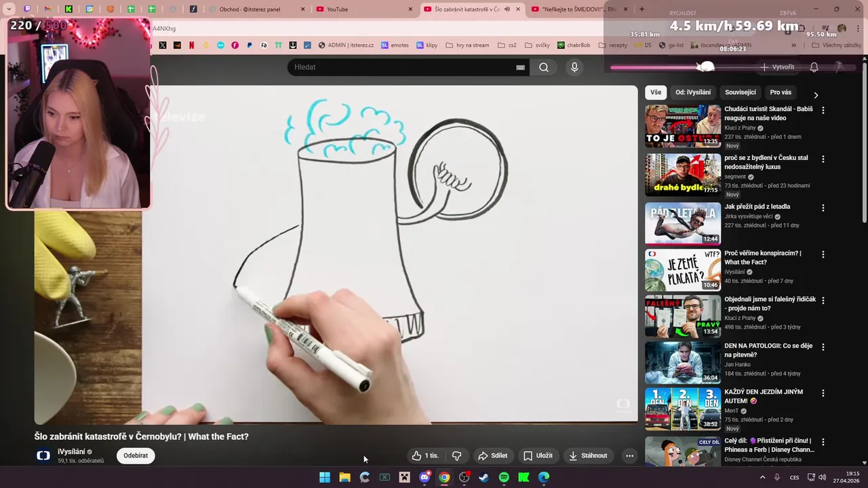
Task: Open options for 'KAŽDÝ DEN JEZDÍM JINÝM AUTEM'
Action: (823, 393)
